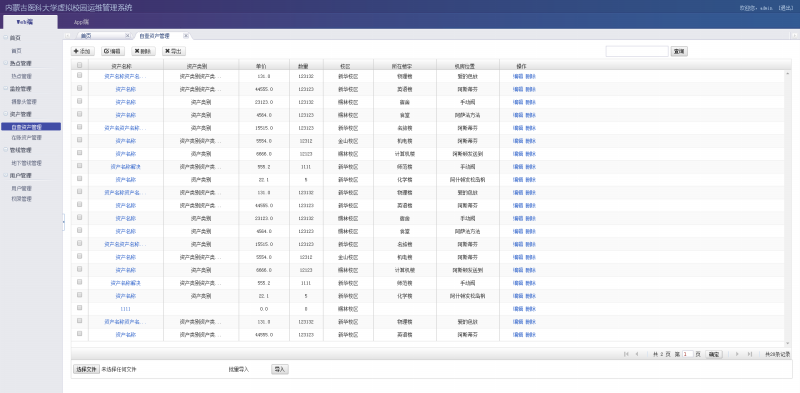
Task: Close the 首页 page tab
Action: 127,36
